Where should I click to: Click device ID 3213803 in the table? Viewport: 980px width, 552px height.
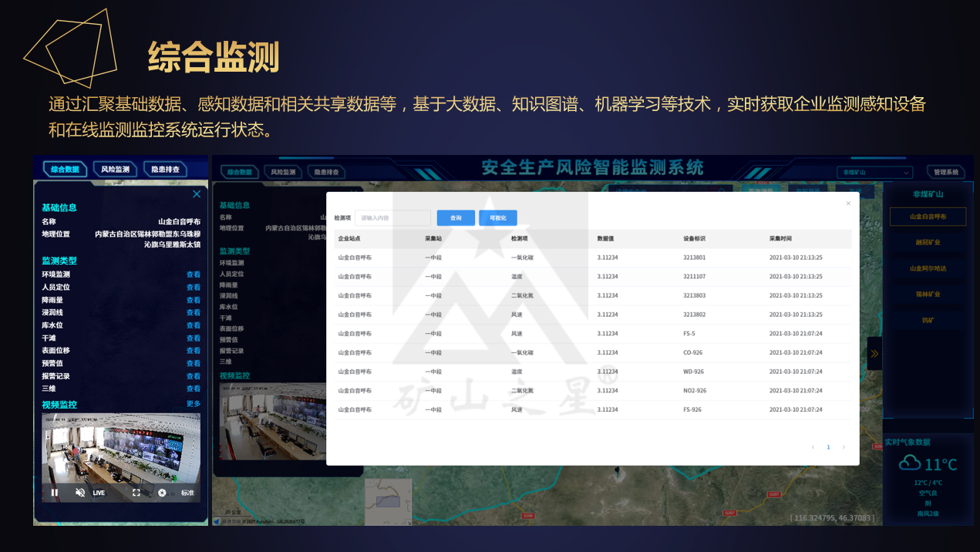tap(695, 295)
